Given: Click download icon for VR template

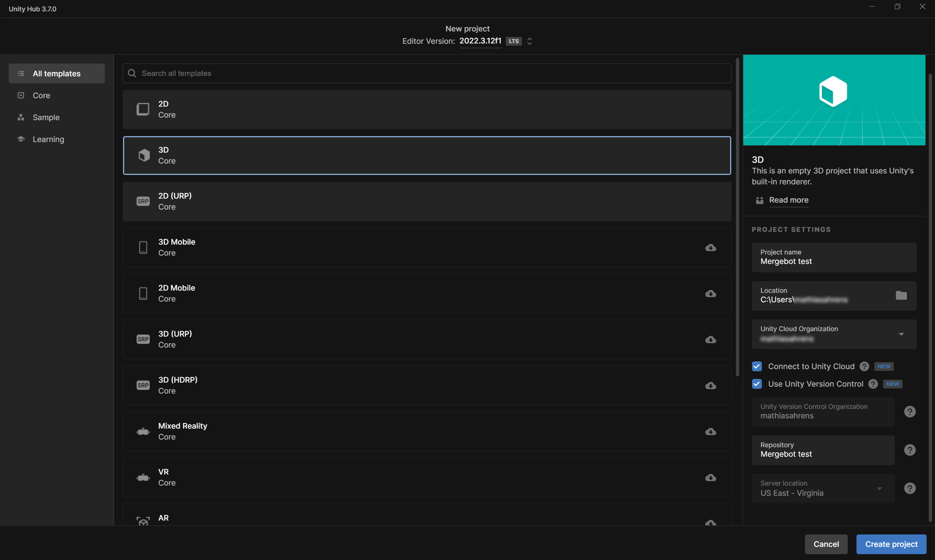Looking at the screenshot, I should tap(710, 477).
